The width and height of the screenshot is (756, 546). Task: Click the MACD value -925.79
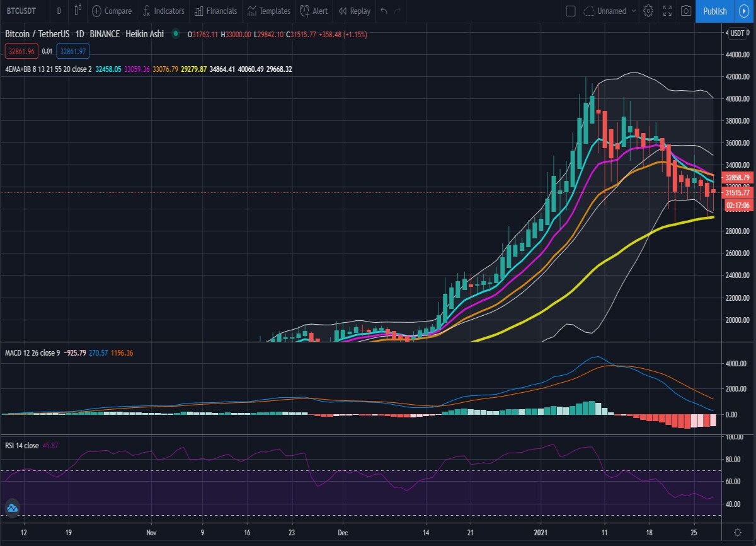click(75, 352)
